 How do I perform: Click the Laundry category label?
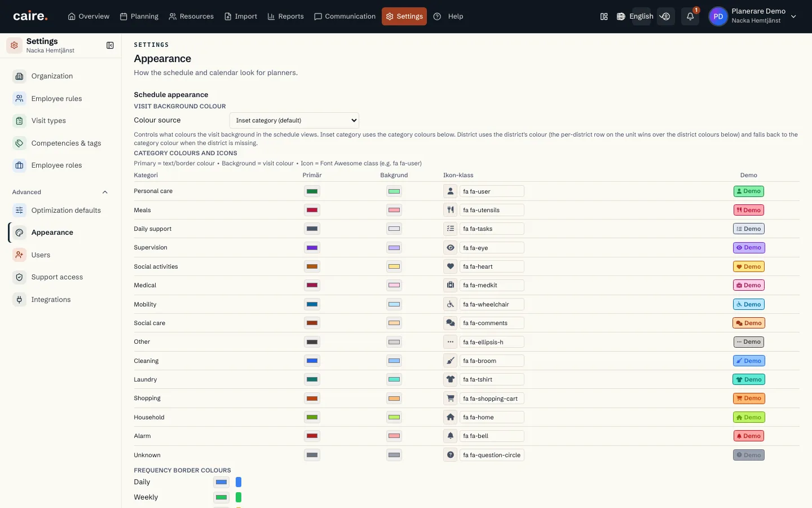coord(145,379)
